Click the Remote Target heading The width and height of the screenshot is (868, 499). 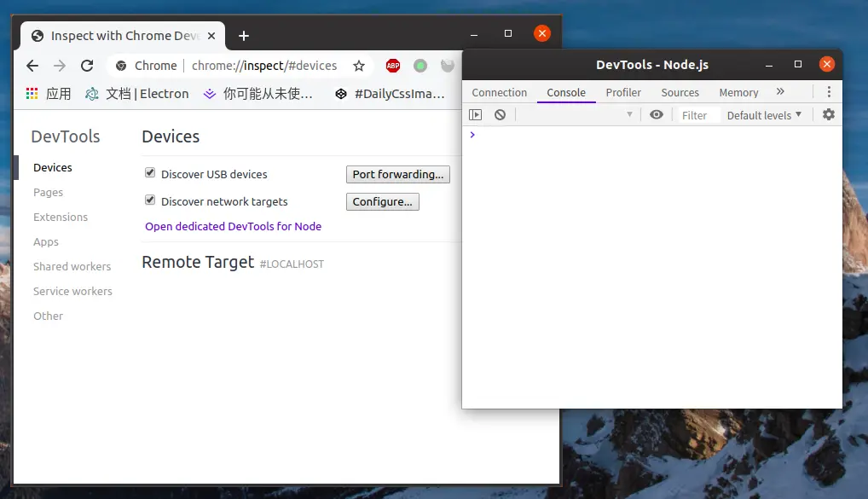point(198,262)
